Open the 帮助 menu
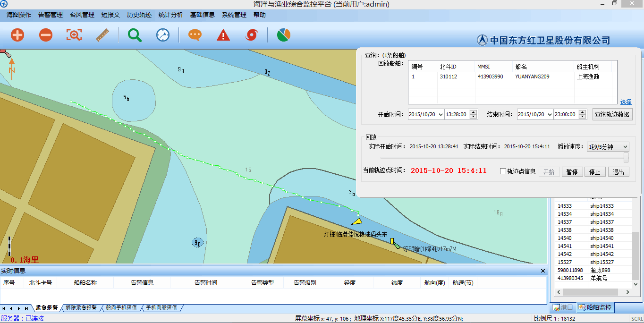The image size is (644, 323). tap(260, 15)
